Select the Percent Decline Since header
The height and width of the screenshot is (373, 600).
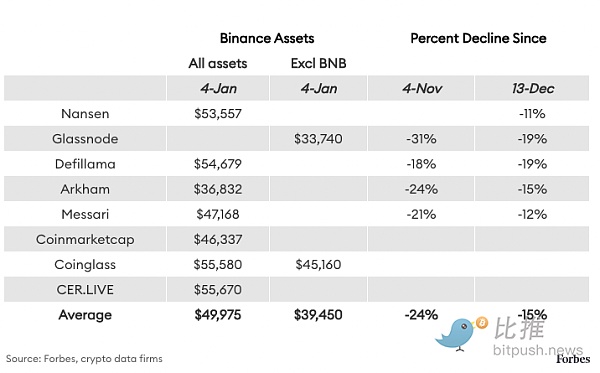(478, 38)
